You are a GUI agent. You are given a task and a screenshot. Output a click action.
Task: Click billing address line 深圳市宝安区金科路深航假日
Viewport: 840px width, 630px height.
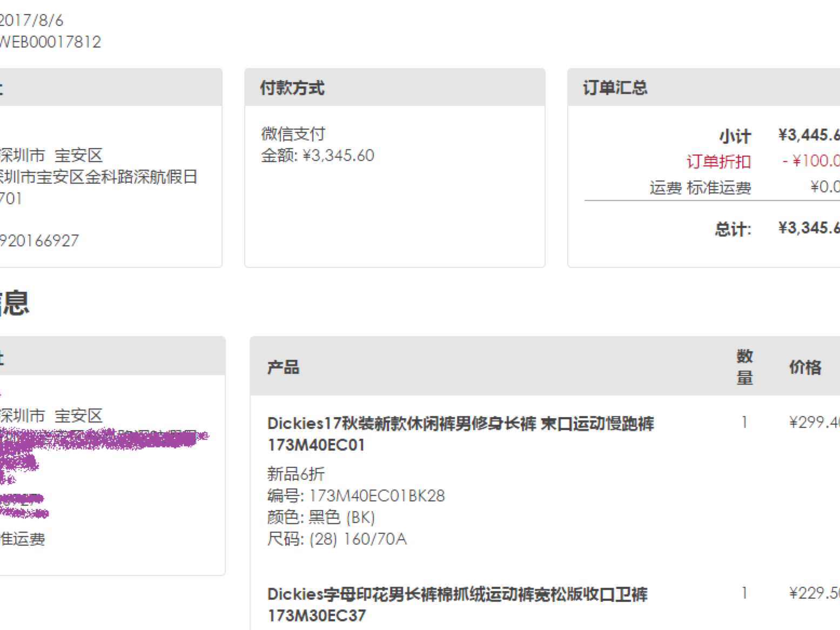coord(98,177)
